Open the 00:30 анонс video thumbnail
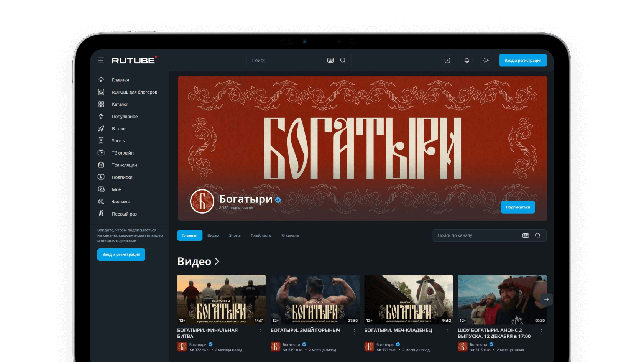The height and width of the screenshot is (362, 644). (502, 299)
